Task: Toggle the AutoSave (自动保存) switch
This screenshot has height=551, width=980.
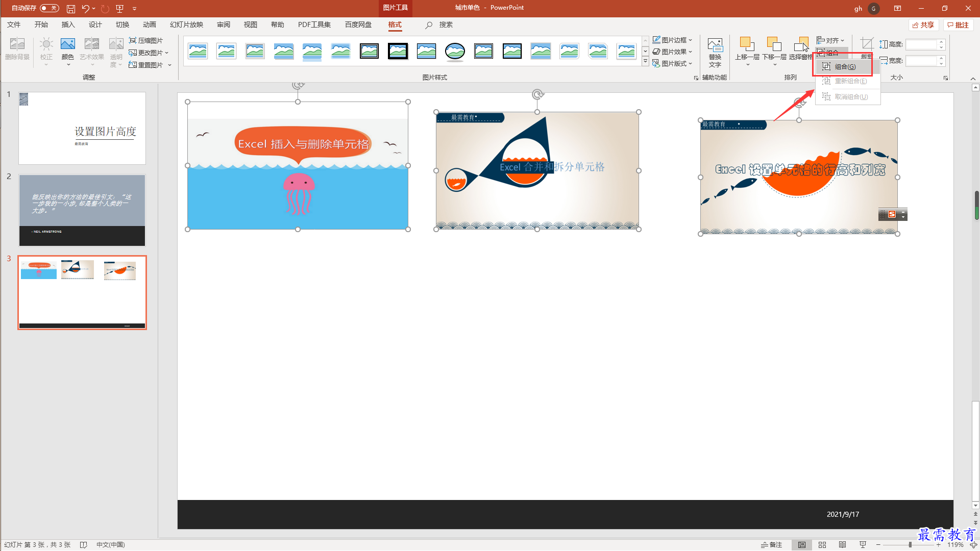Action: tap(50, 8)
